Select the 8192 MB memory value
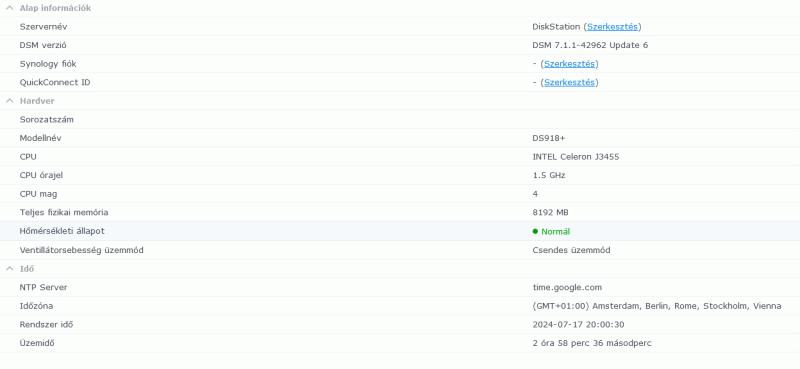Viewport: 800px width, 369px height. (551, 213)
